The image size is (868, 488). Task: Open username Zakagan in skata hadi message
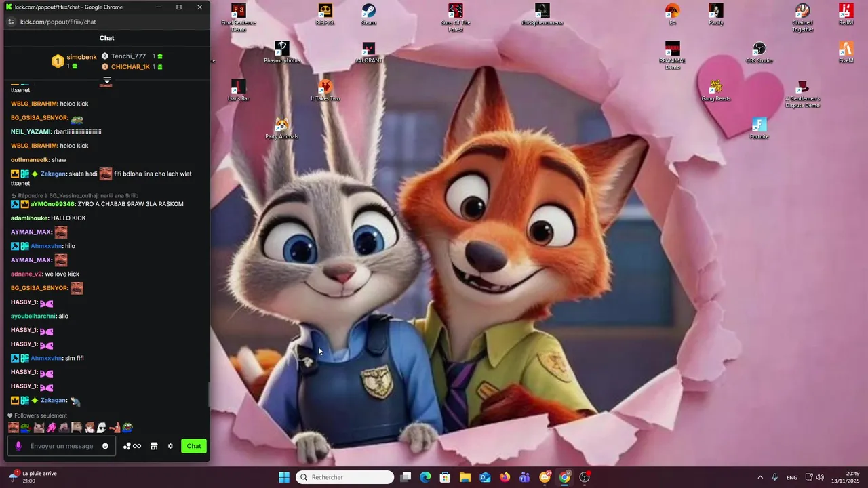tap(53, 174)
